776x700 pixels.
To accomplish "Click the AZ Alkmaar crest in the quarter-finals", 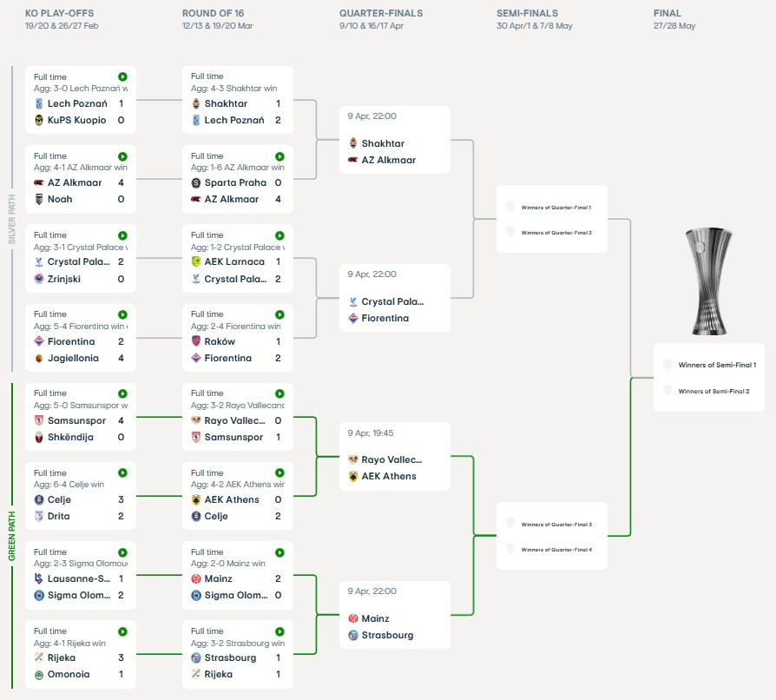I will tap(352, 160).
